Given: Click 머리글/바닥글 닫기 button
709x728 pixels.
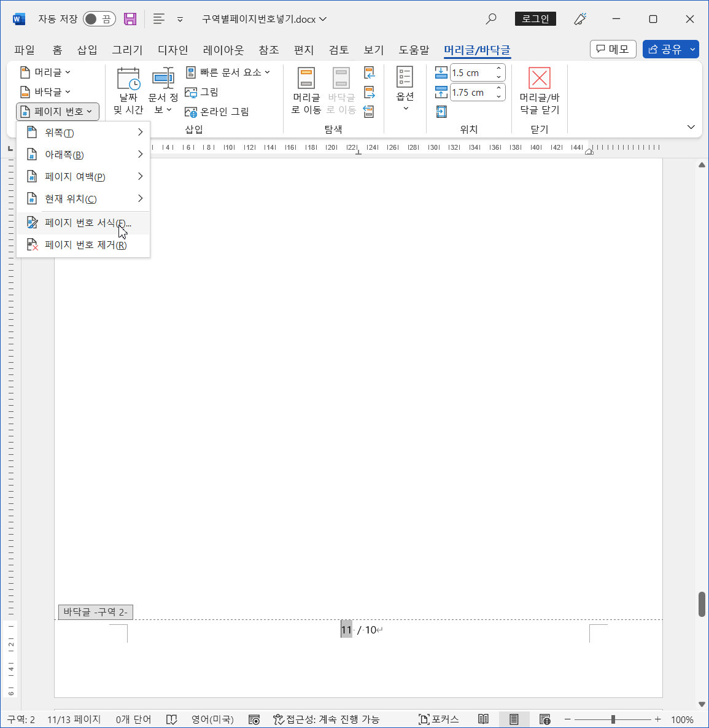Looking at the screenshot, I should [x=539, y=90].
